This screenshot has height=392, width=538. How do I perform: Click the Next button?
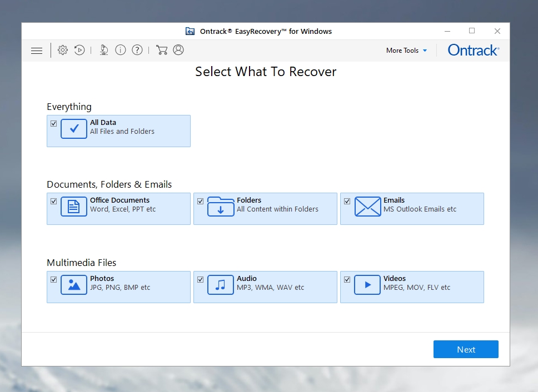click(x=466, y=349)
